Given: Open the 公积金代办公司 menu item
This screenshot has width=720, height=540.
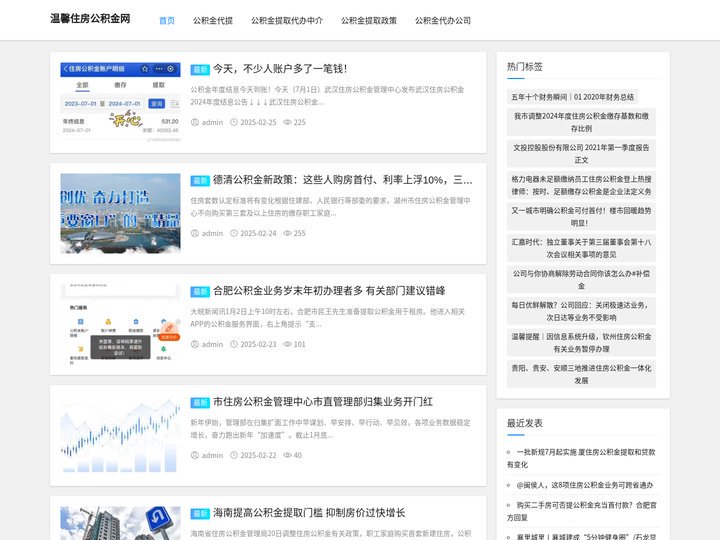Looking at the screenshot, I should coord(443,20).
